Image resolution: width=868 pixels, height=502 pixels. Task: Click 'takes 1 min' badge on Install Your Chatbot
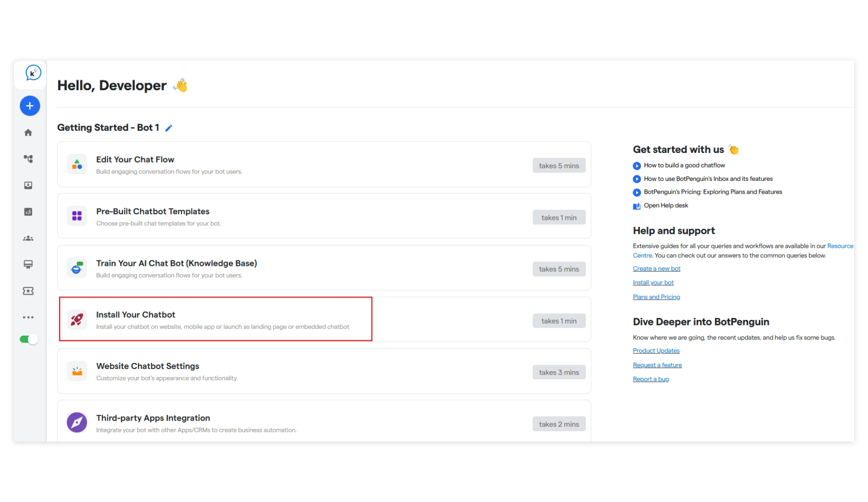[559, 321]
